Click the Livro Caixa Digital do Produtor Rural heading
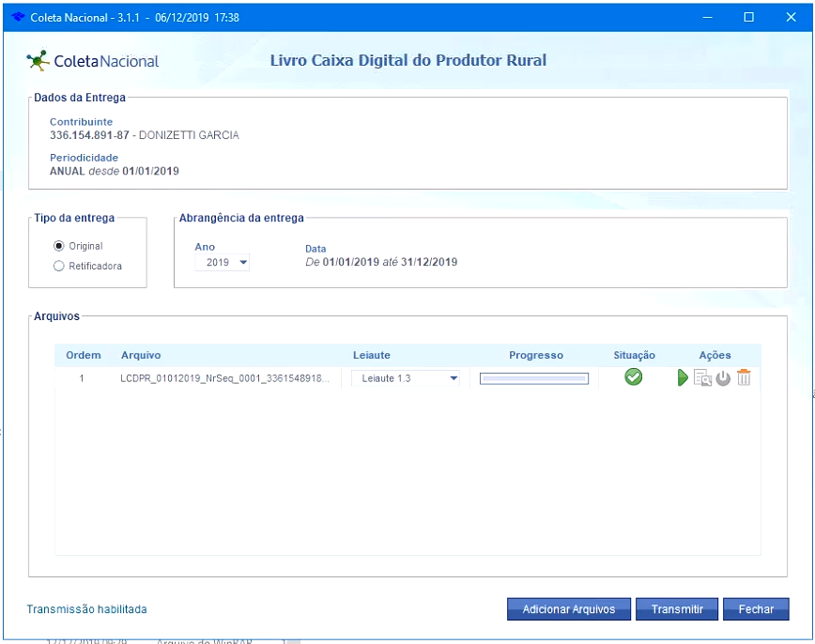 (408, 60)
